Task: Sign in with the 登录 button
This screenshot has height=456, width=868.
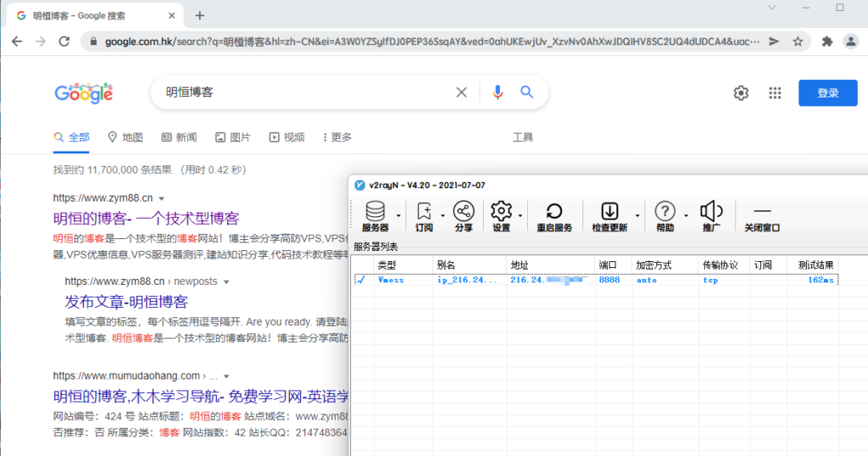Action: click(x=827, y=93)
